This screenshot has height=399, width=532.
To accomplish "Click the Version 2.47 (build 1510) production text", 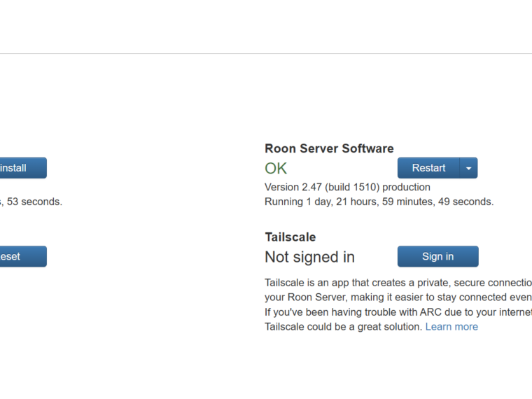I will (x=347, y=188).
